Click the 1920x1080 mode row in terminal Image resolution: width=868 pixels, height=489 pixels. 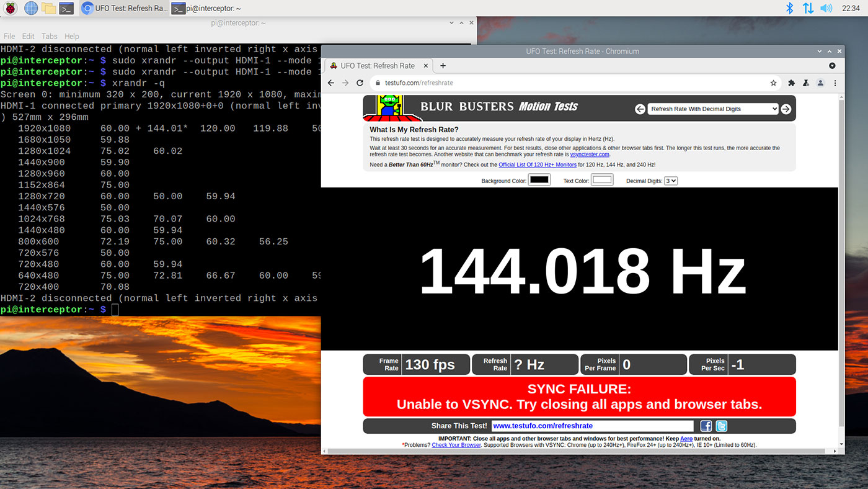pos(160,128)
